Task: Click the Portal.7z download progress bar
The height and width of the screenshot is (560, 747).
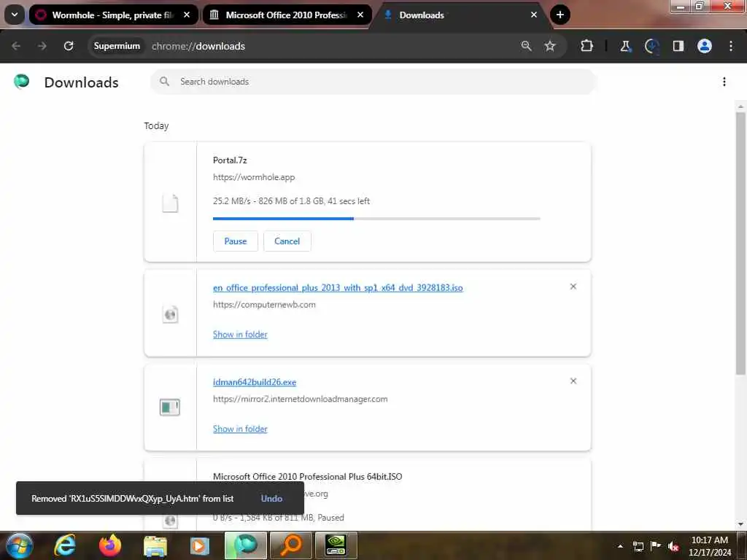Action: 376,219
